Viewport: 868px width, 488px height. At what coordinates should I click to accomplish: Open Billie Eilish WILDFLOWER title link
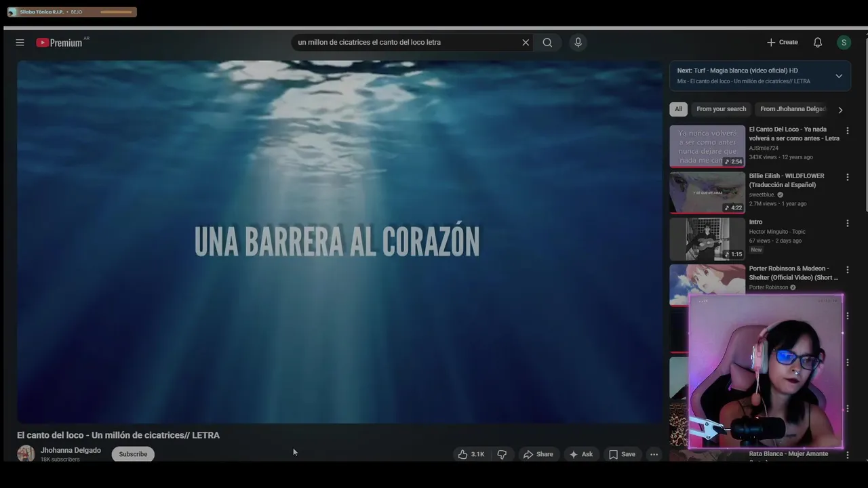tap(787, 180)
